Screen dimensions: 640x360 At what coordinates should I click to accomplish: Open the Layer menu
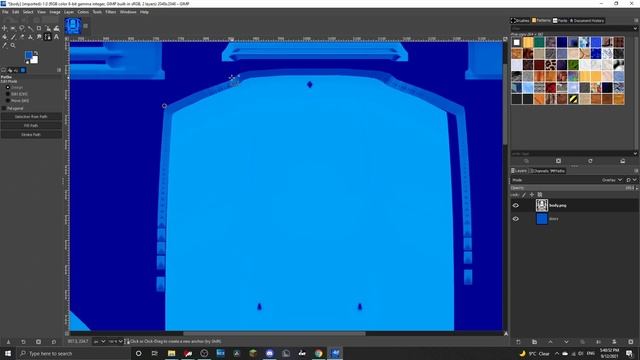click(69, 12)
